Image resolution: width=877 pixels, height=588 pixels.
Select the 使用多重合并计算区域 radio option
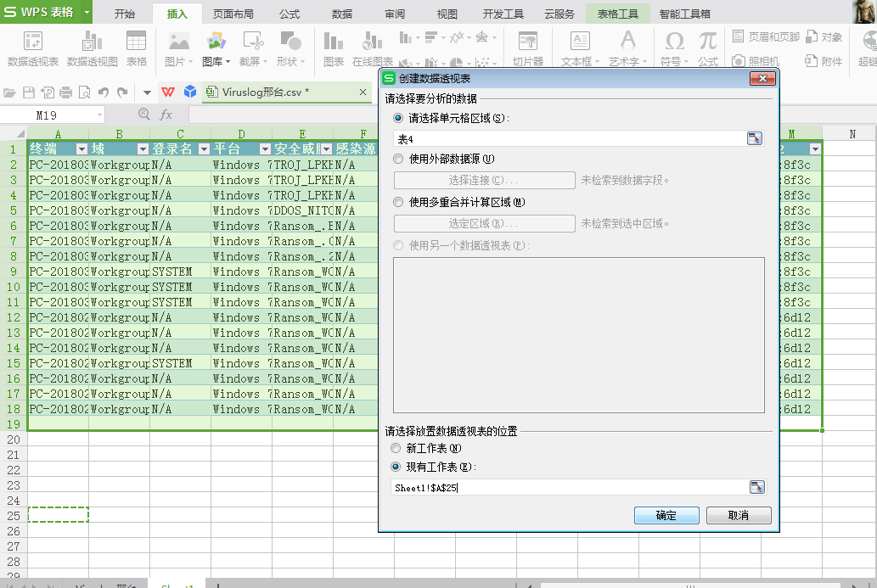pos(398,202)
